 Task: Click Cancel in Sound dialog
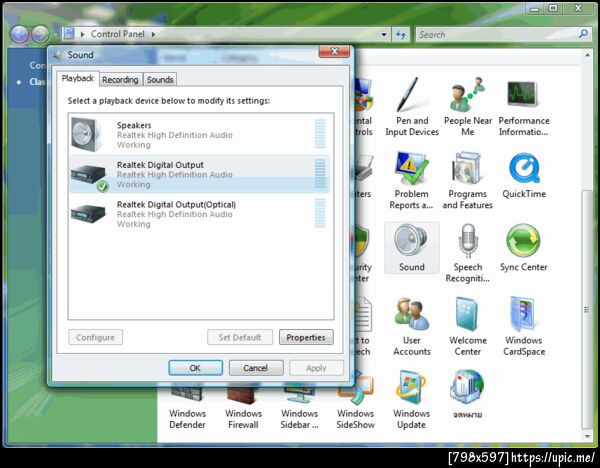pos(256,368)
